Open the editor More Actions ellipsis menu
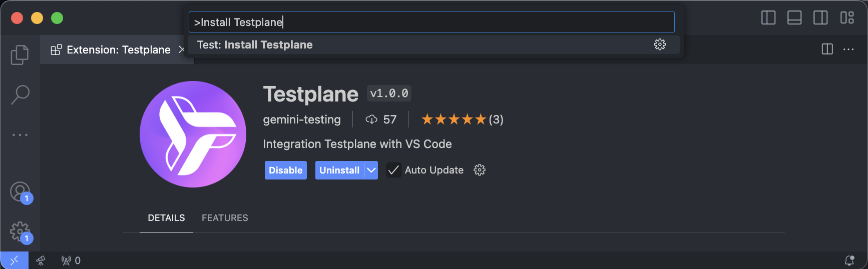The width and height of the screenshot is (868, 269). pyautogui.click(x=848, y=49)
